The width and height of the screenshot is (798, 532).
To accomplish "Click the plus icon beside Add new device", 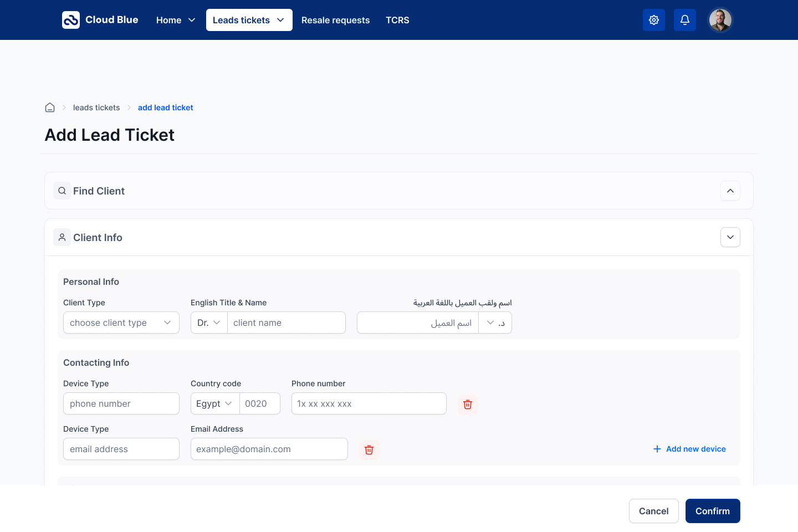I will 657,449.
